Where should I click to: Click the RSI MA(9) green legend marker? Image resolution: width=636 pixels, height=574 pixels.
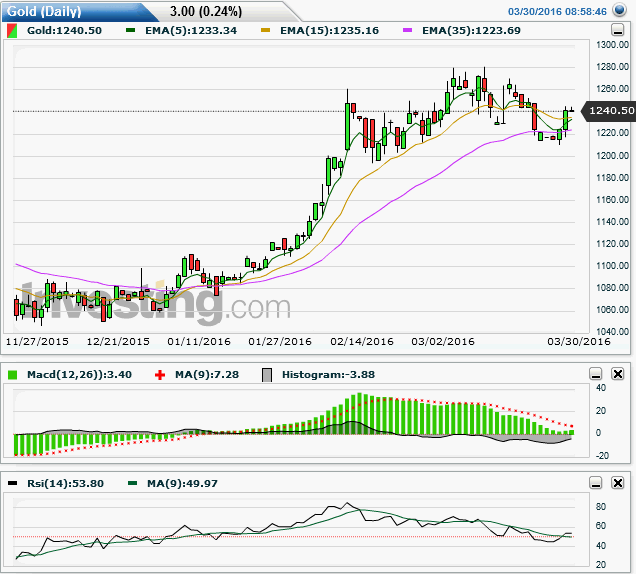(x=132, y=483)
